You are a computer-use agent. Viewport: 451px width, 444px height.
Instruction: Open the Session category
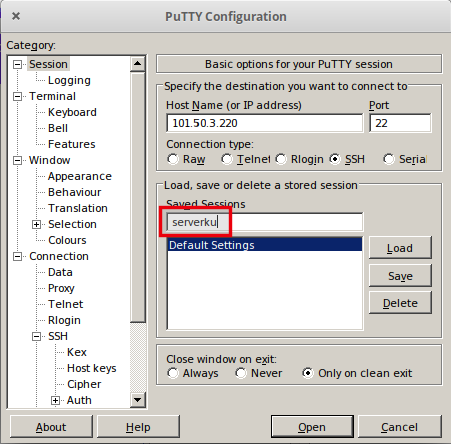point(48,64)
